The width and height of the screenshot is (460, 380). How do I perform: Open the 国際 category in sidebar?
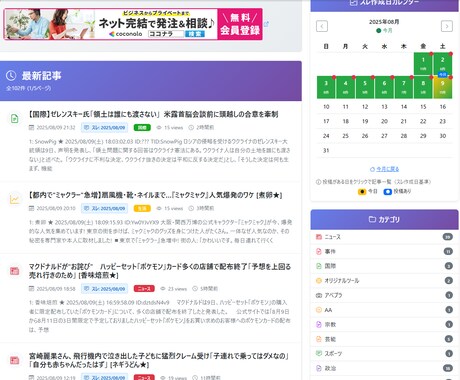click(384, 266)
